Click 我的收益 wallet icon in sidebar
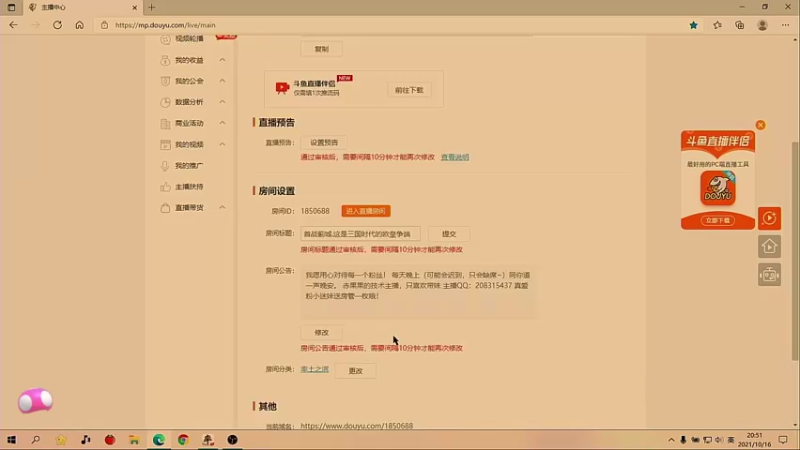The image size is (800, 450). pyautogui.click(x=165, y=60)
